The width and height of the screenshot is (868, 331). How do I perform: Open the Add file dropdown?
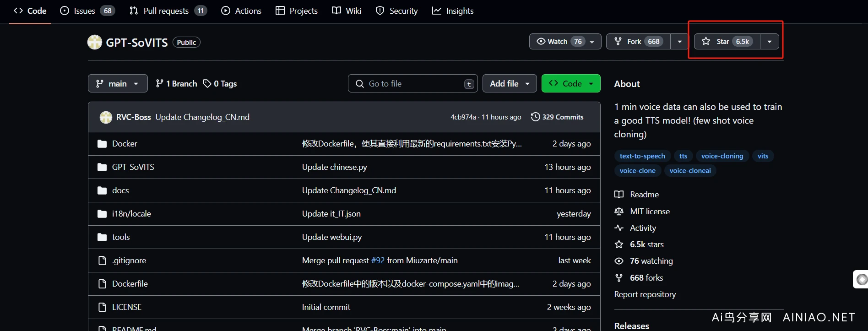point(510,83)
